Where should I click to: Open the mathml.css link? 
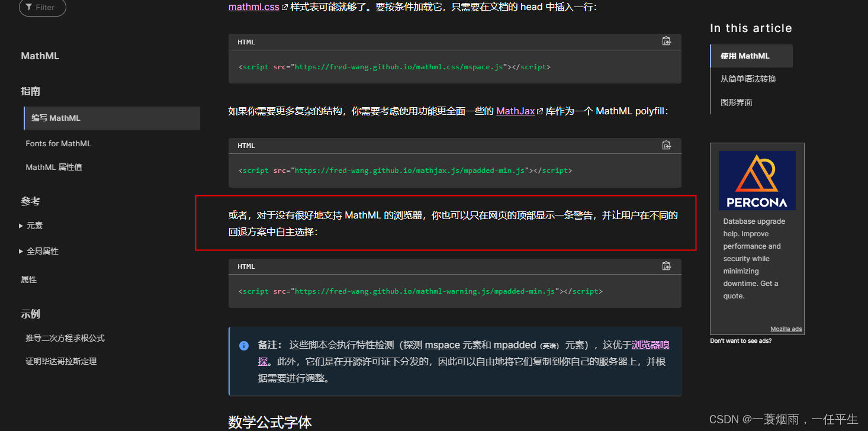pos(254,7)
